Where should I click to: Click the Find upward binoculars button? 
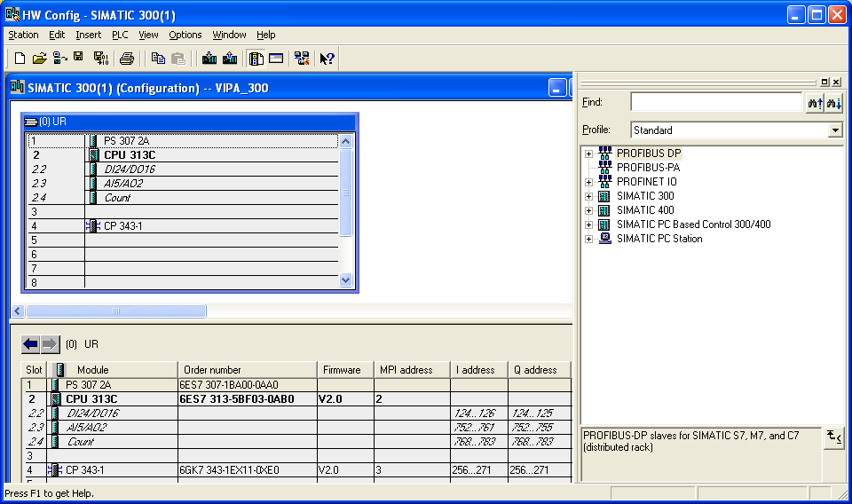(814, 103)
